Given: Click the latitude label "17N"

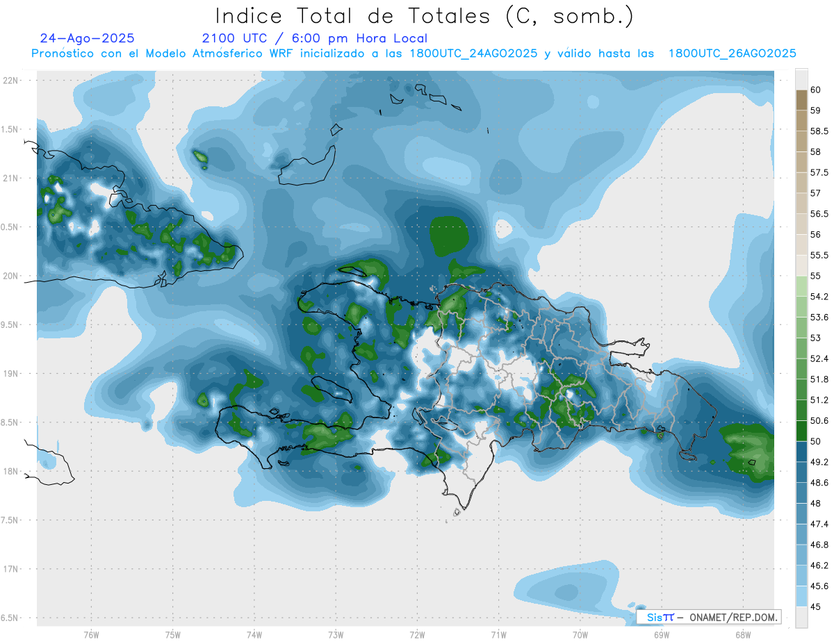Looking at the screenshot, I should (x=10, y=569).
